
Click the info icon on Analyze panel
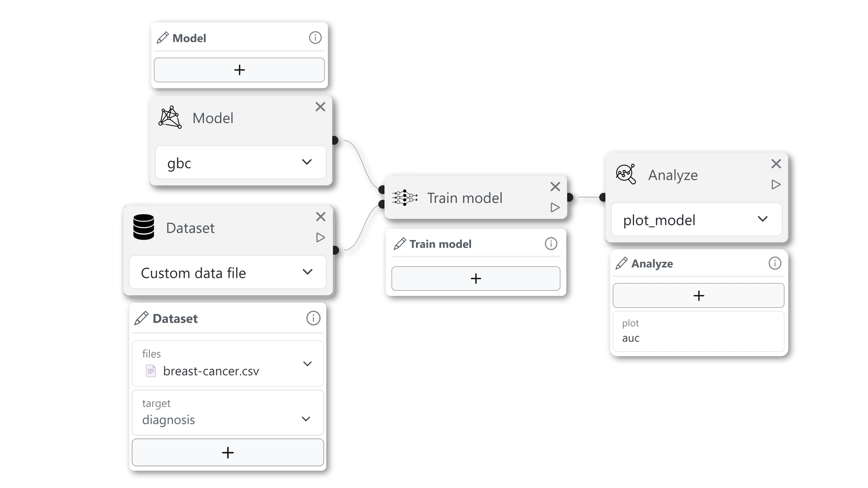(x=775, y=263)
